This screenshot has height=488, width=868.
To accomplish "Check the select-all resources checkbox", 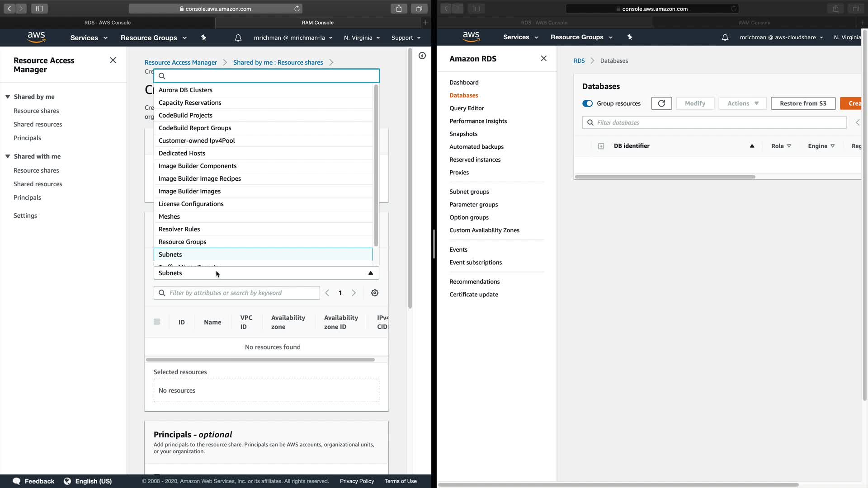I will pos(157,322).
